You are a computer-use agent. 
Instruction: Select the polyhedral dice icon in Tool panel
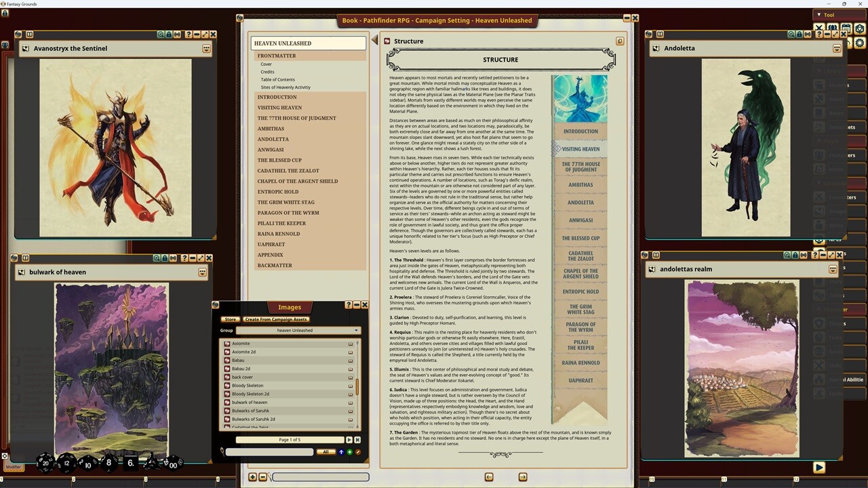(x=859, y=27)
